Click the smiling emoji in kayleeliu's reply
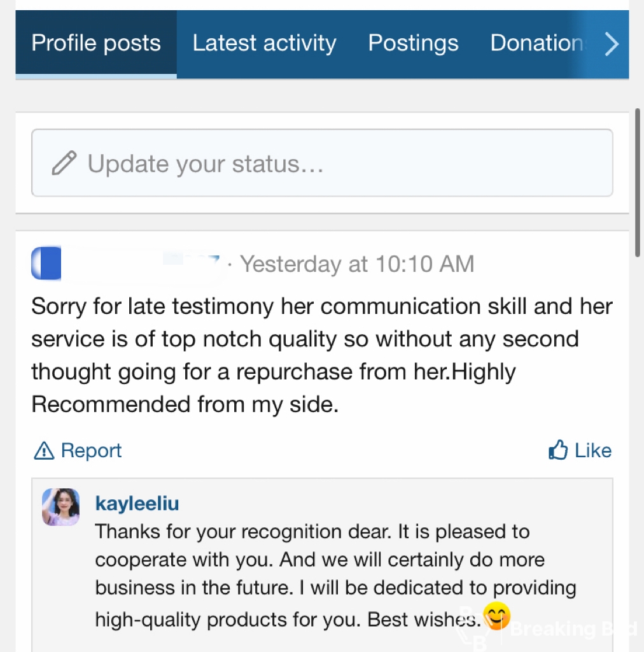The image size is (644, 652). click(x=497, y=615)
